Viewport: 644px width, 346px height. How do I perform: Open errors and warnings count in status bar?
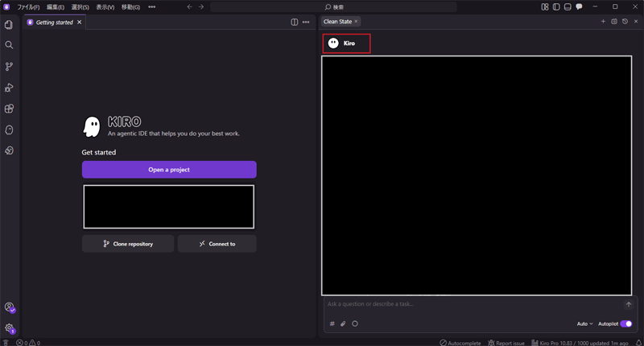28,343
